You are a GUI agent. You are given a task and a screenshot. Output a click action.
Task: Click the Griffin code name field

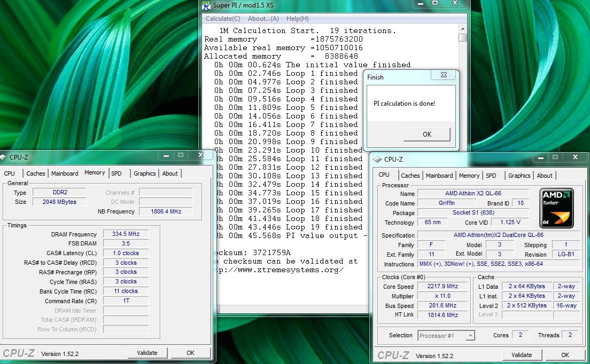pyautogui.click(x=446, y=203)
